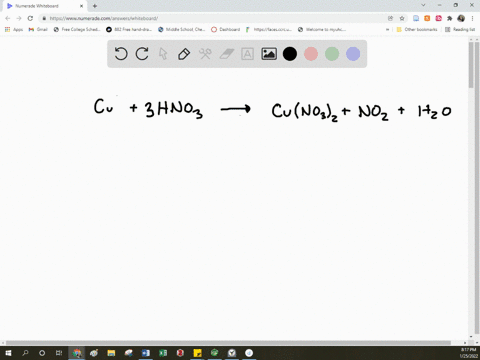Select the text box tool
The width and height of the screenshot is (480, 360).
[x=247, y=54]
